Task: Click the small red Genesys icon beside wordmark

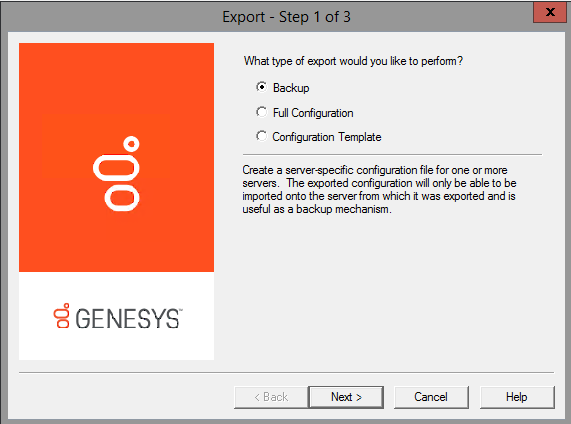Action: pos(62,315)
